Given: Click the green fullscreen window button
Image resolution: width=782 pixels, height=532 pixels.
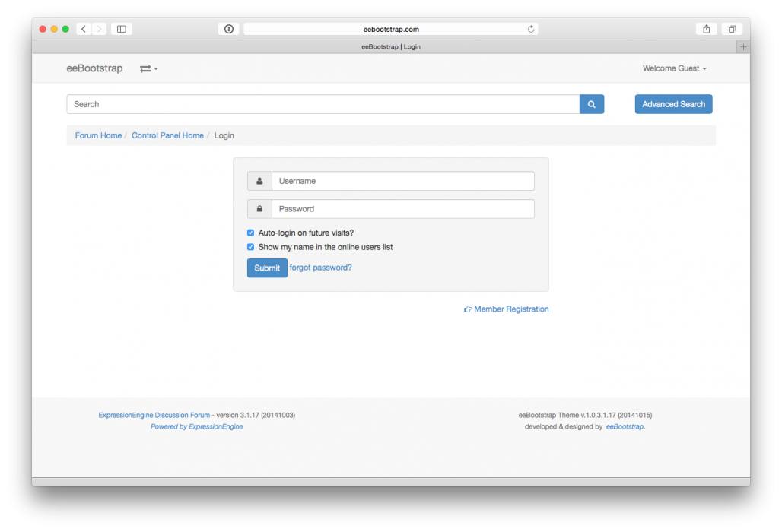Looking at the screenshot, I should pos(65,29).
